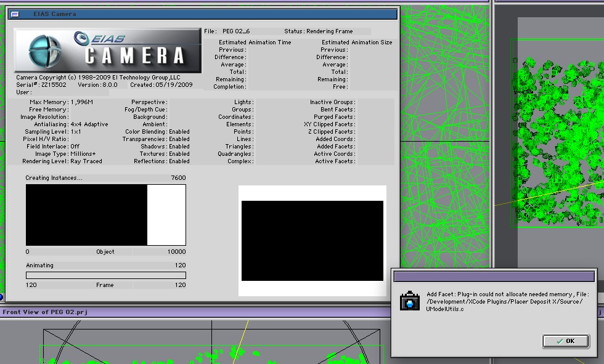The image size is (604, 364).
Task: Click the Antialiasing 4x4 Adaptive value
Action: click(x=89, y=124)
